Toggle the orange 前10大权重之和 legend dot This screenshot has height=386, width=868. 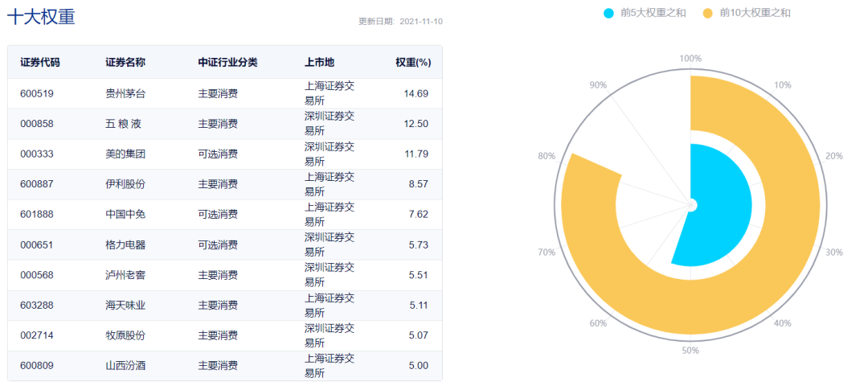(x=708, y=14)
